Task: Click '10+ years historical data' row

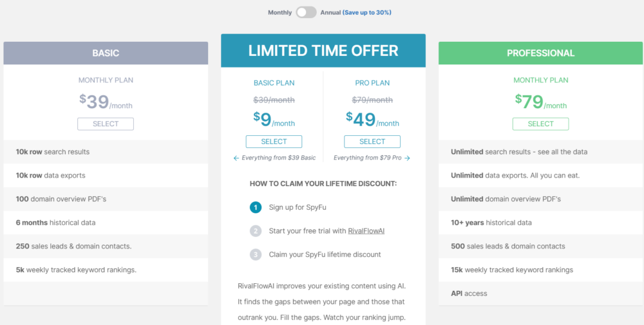Action: (540, 223)
